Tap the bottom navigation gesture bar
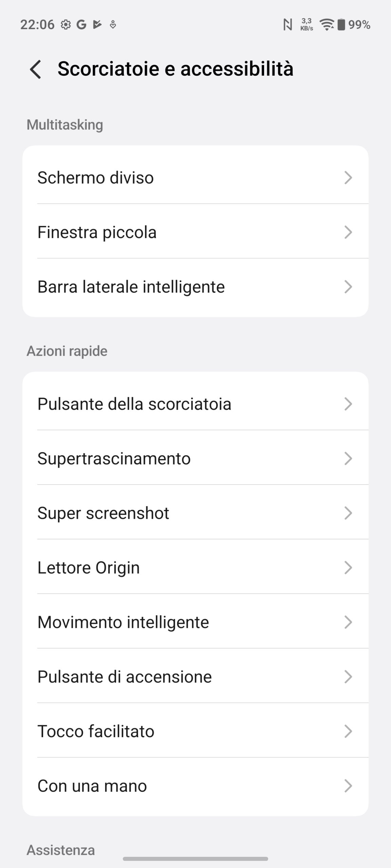This screenshot has height=868, width=391. [195, 859]
